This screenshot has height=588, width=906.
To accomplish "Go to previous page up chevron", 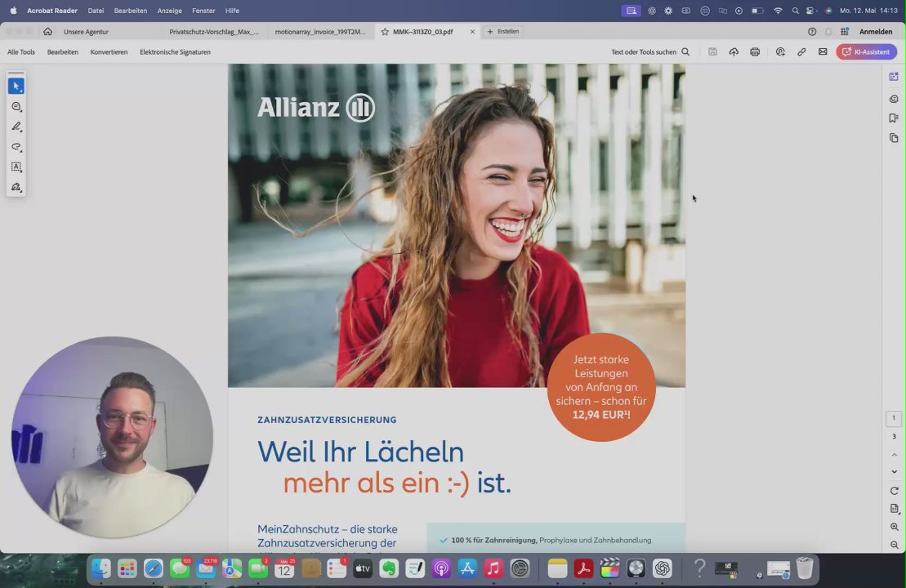I will click(895, 455).
